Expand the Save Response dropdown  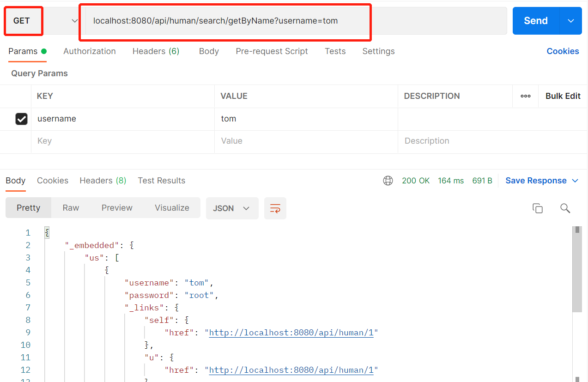pyautogui.click(x=575, y=181)
